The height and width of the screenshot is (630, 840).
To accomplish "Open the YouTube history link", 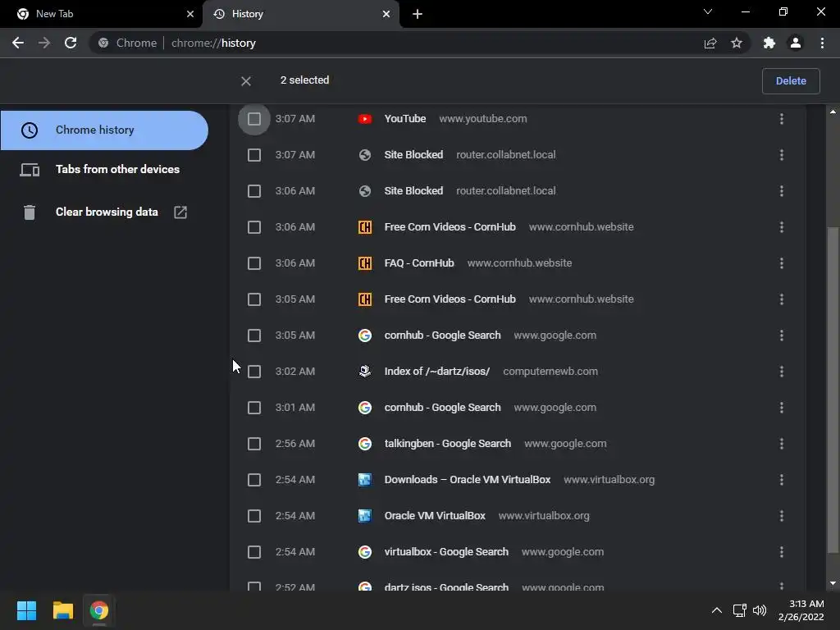I will click(405, 119).
